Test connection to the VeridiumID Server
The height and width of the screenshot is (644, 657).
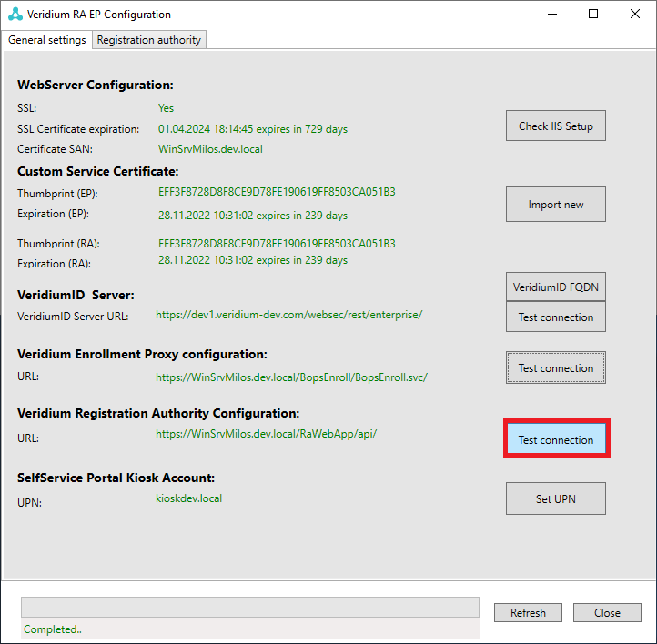555,317
